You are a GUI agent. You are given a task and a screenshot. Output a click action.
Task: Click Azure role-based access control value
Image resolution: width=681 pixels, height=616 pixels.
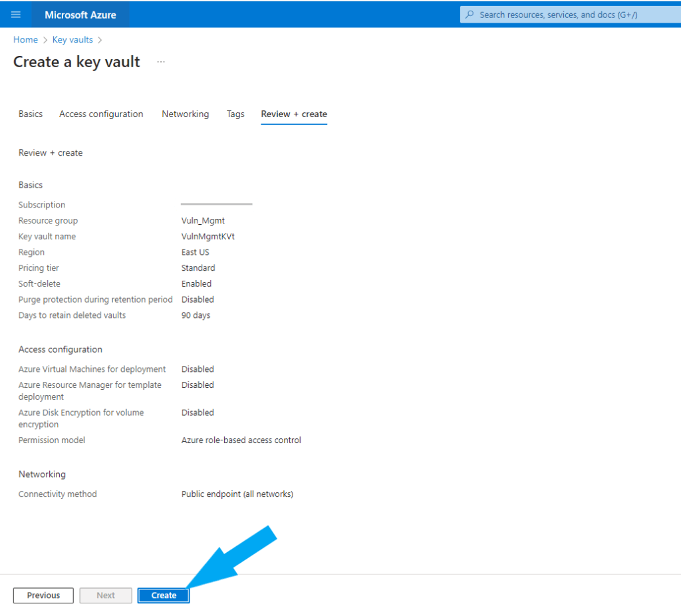click(x=241, y=440)
